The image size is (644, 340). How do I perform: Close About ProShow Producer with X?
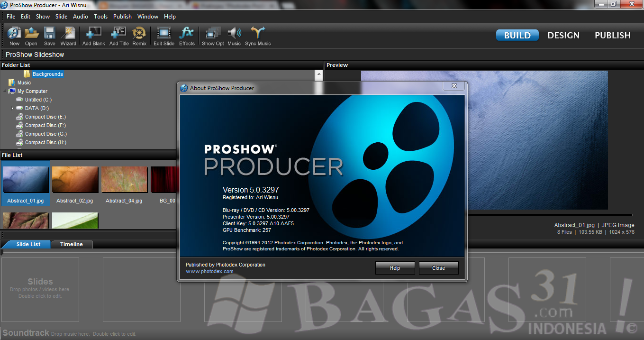pos(454,86)
